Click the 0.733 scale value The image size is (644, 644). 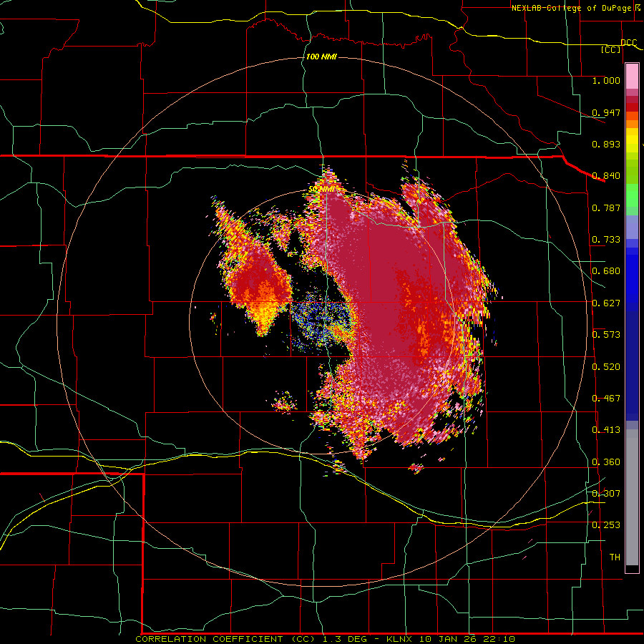point(606,240)
